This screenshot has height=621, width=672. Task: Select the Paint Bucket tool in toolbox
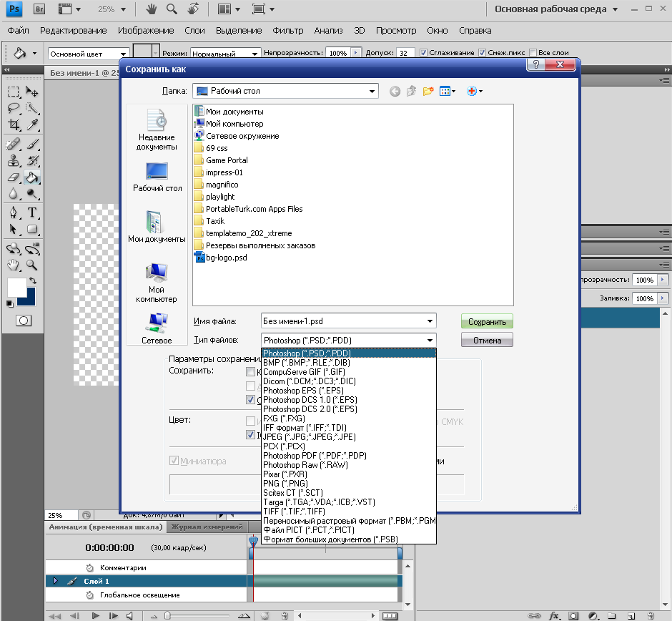click(31, 177)
